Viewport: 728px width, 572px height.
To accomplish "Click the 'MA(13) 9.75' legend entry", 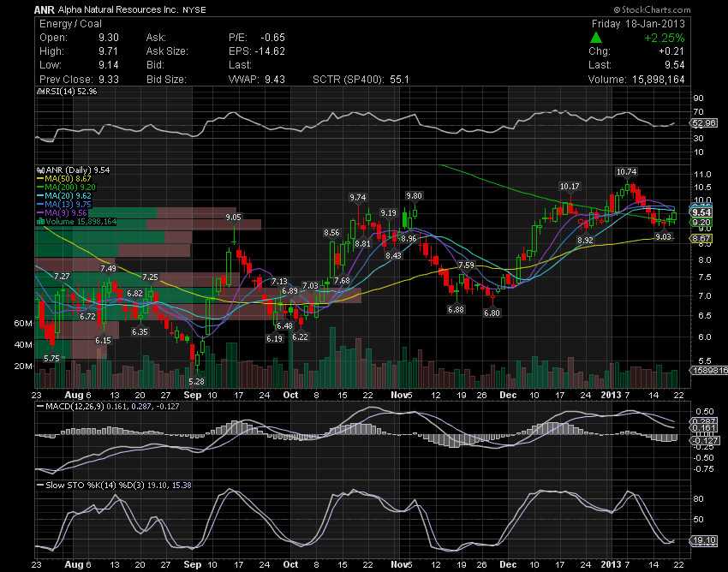I will tap(68, 205).
